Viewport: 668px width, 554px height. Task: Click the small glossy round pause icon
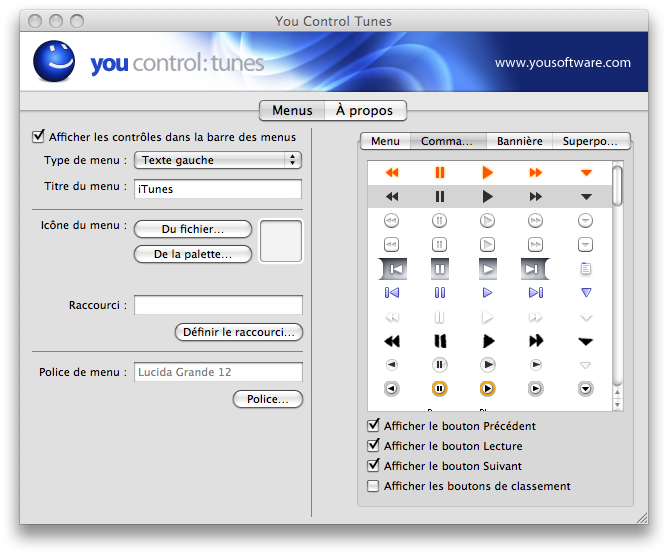[440, 365]
